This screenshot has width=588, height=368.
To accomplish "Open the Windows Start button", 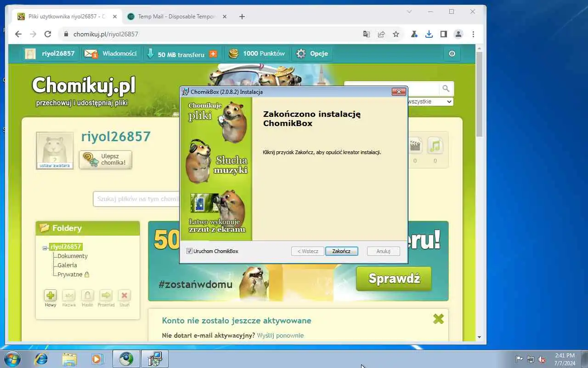I will (x=11, y=359).
